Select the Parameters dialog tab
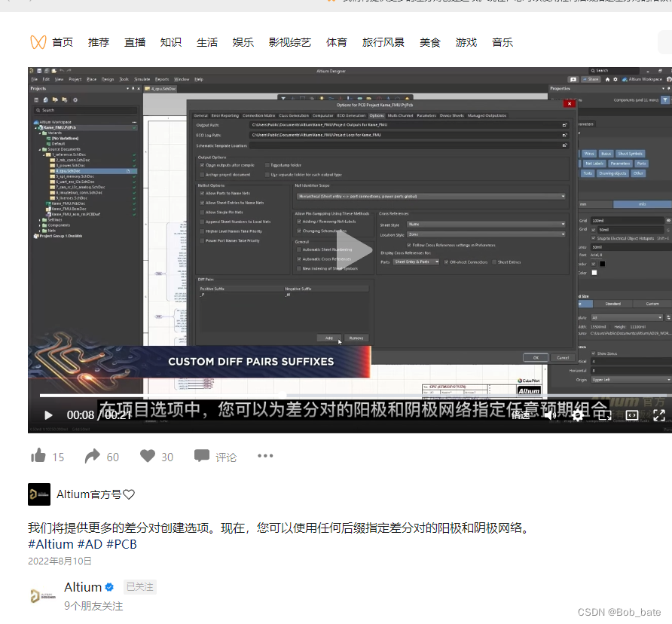The image size is (672, 624). (426, 115)
